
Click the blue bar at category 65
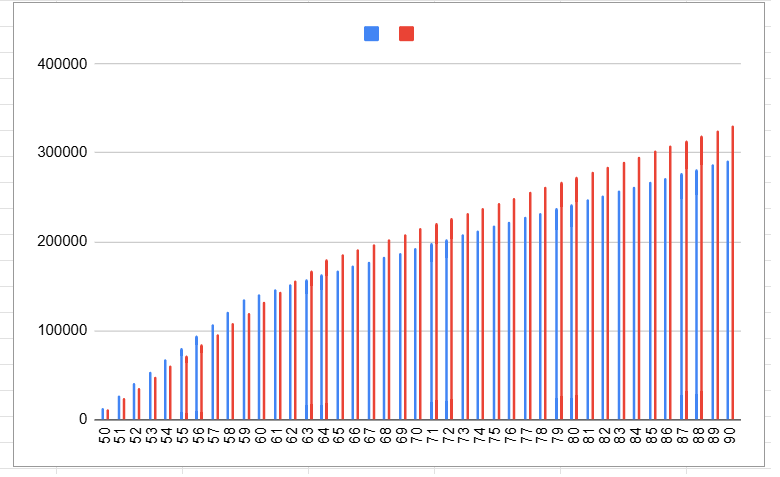point(338,345)
